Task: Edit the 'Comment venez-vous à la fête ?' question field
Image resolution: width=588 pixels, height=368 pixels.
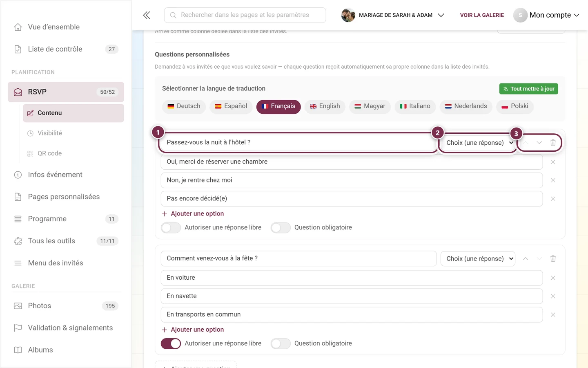Action: pos(299,258)
